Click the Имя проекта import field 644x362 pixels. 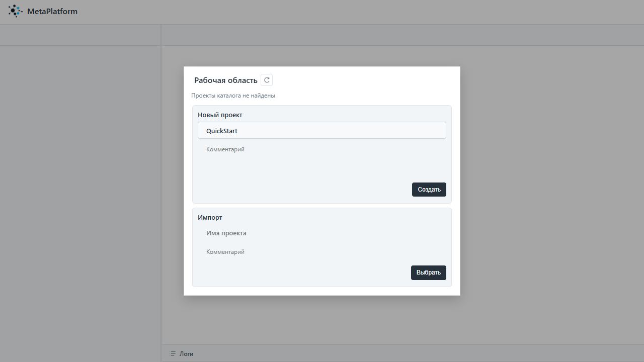pos(322,233)
